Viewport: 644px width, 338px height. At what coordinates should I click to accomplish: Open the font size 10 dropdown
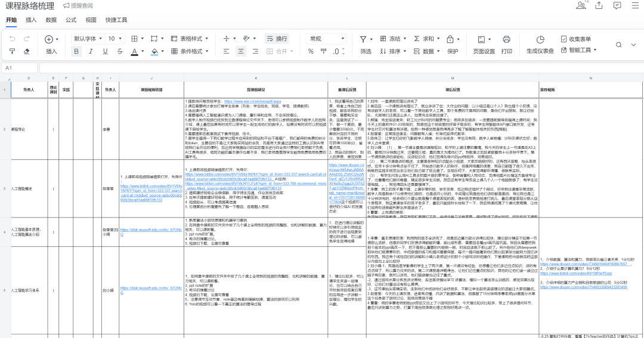pyautogui.click(x=114, y=39)
